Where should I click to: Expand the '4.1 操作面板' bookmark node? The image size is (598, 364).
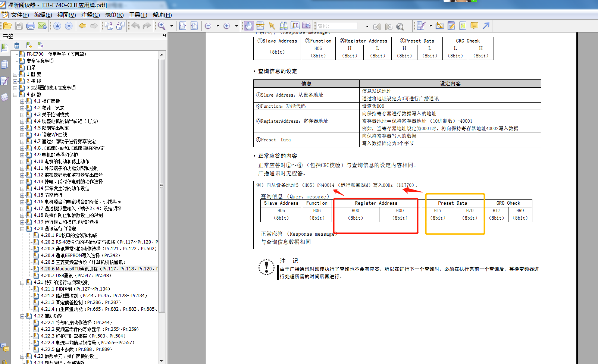(22, 101)
